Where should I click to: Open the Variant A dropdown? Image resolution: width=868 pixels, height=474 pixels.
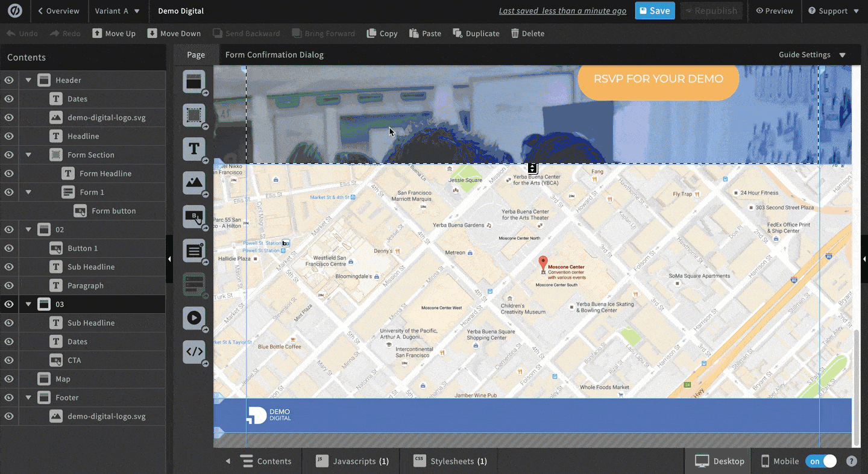click(118, 11)
